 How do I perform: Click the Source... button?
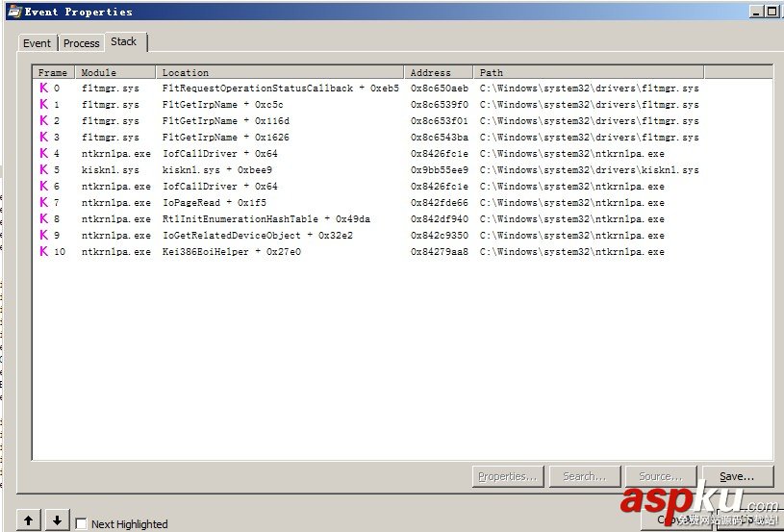pyautogui.click(x=661, y=476)
